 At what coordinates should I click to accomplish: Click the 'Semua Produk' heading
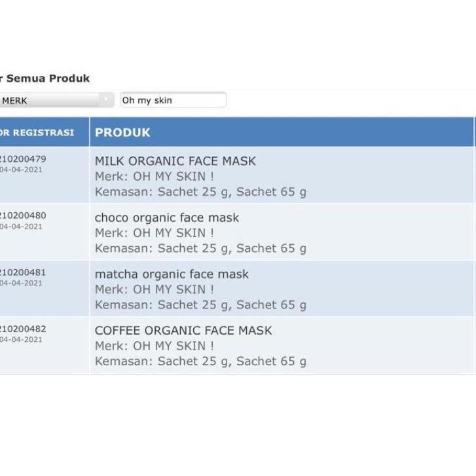pos(47,79)
